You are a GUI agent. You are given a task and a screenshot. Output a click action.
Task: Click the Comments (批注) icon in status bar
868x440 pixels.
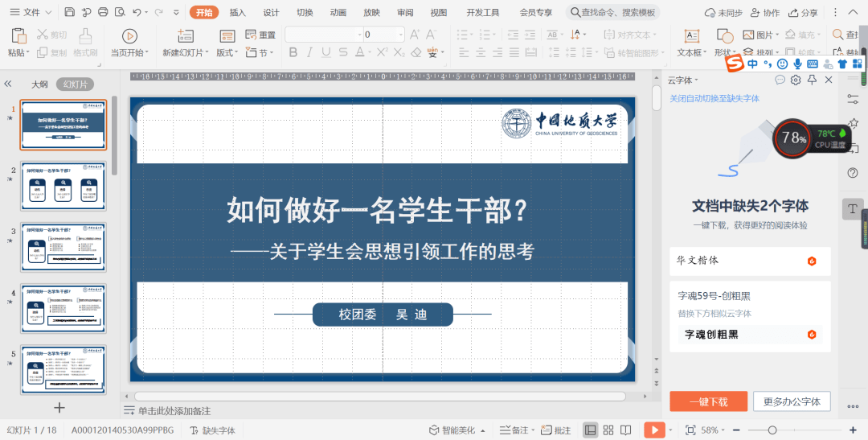click(556, 430)
